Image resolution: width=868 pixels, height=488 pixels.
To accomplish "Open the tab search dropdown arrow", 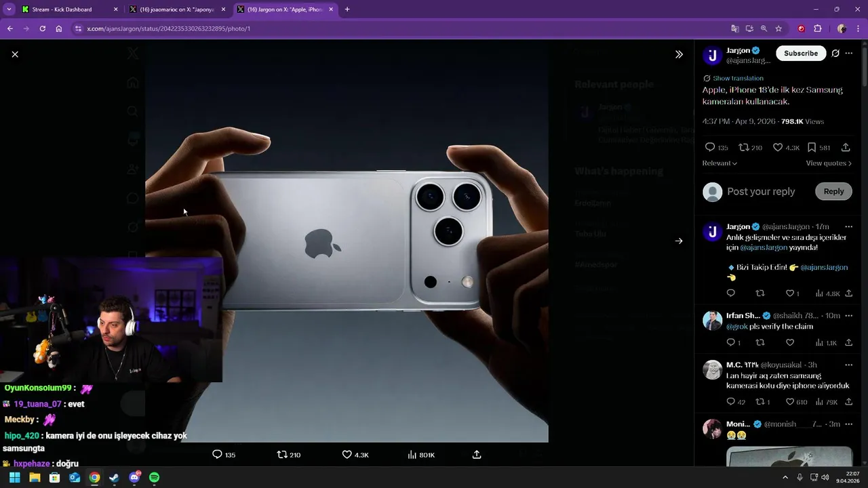I will [x=9, y=9].
